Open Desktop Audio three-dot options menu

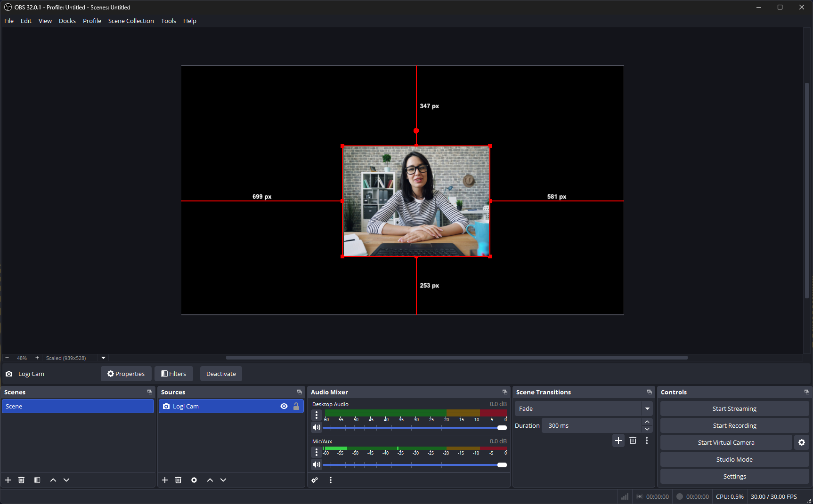point(317,415)
